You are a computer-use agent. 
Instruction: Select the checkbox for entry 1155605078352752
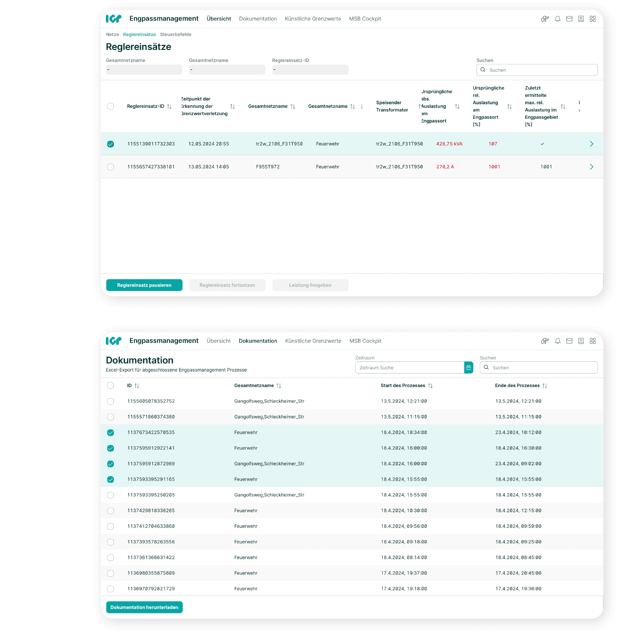(111, 401)
